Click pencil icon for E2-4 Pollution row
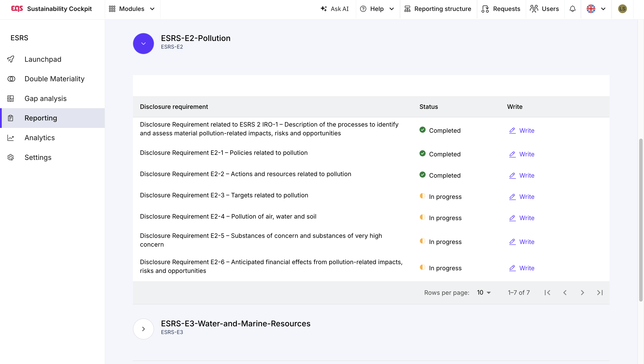The height and width of the screenshot is (364, 644). (513, 218)
